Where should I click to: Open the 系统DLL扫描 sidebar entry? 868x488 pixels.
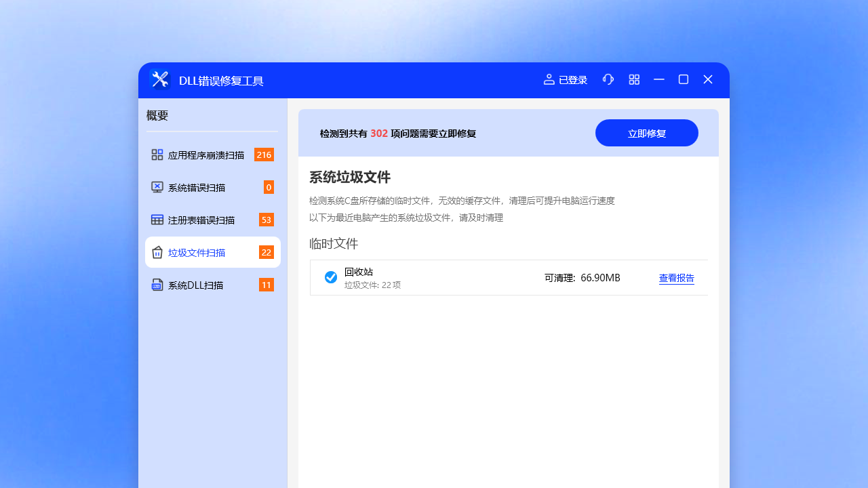(x=197, y=285)
